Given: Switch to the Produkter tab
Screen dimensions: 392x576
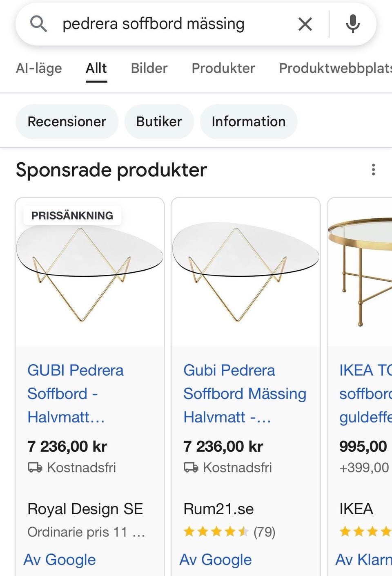Looking at the screenshot, I should point(223,68).
